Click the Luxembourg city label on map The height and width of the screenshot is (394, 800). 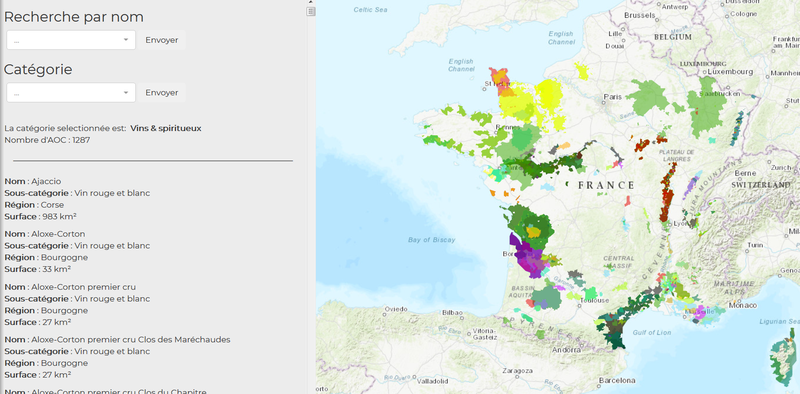pos(730,72)
